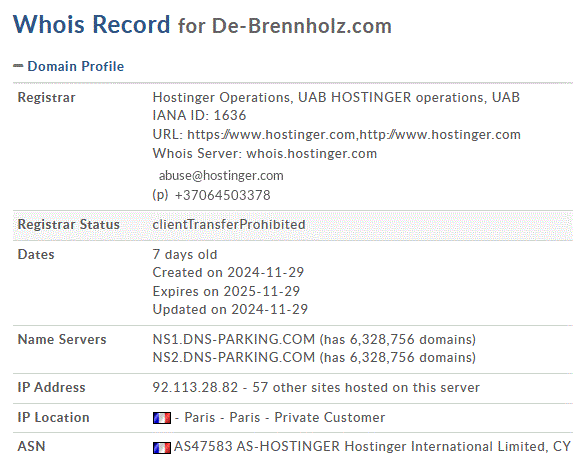Image resolution: width=574 pixels, height=461 pixels.
Task: Click the whois.hostinger.com server text
Action: pyautogui.click(x=312, y=153)
